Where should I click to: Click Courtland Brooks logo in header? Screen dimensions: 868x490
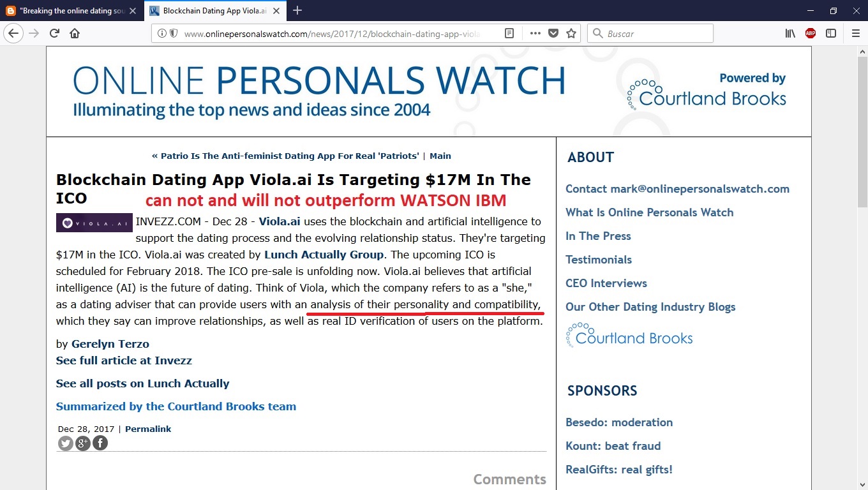pyautogui.click(x=707, y=95)
